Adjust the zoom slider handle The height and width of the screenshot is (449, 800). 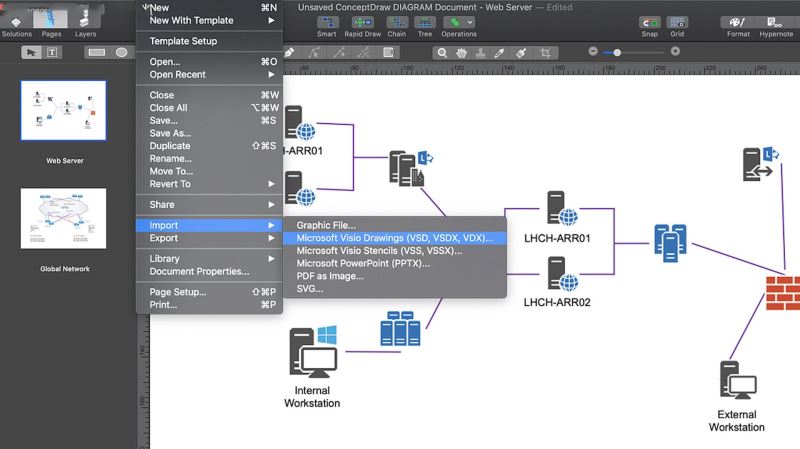[x=617, y=53]
